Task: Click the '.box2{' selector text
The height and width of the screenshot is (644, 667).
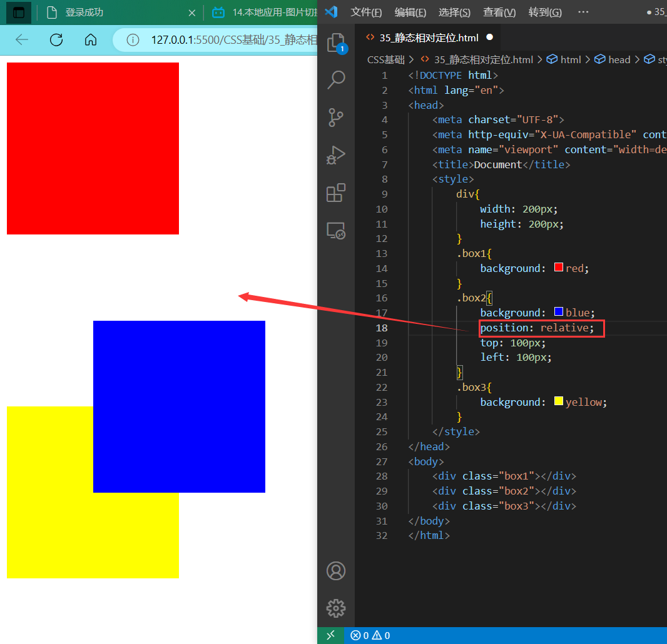Action: (x=474, y=298)
